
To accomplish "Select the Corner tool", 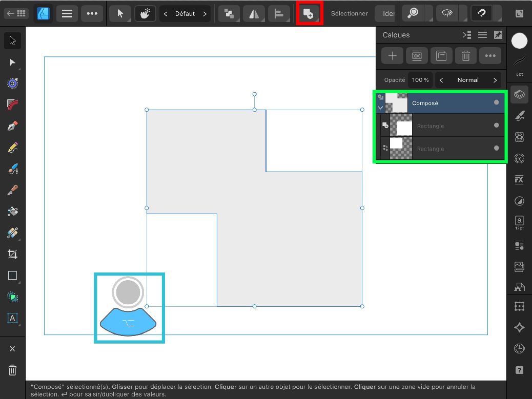I will coord(12,105).
